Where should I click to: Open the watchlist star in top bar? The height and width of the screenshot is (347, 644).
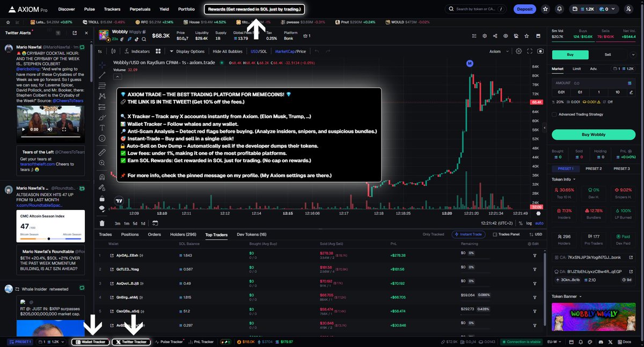pos(546,9)
